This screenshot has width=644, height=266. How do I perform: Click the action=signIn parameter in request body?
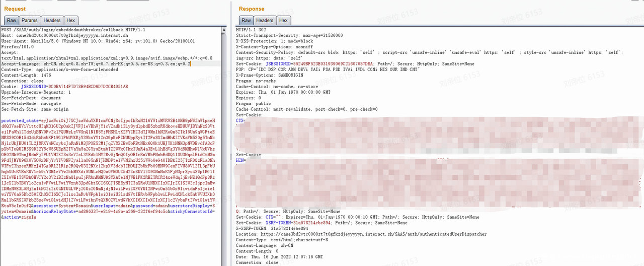[x=18, y=217]
